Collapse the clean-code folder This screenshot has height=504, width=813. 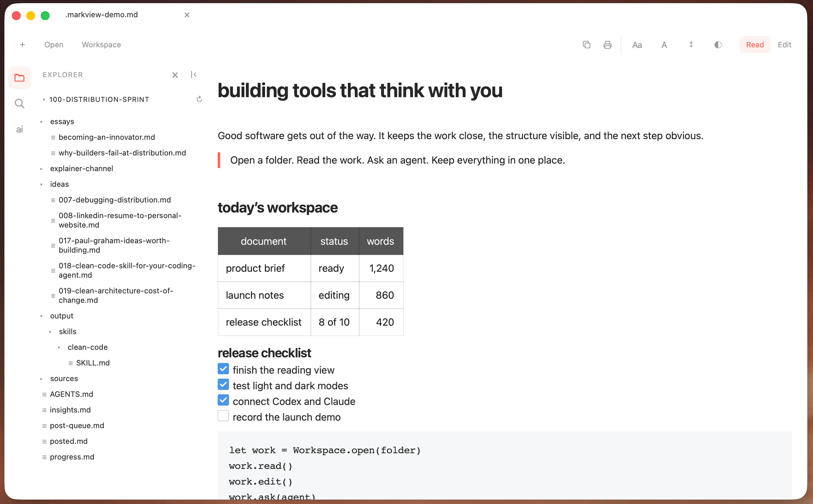59,347
